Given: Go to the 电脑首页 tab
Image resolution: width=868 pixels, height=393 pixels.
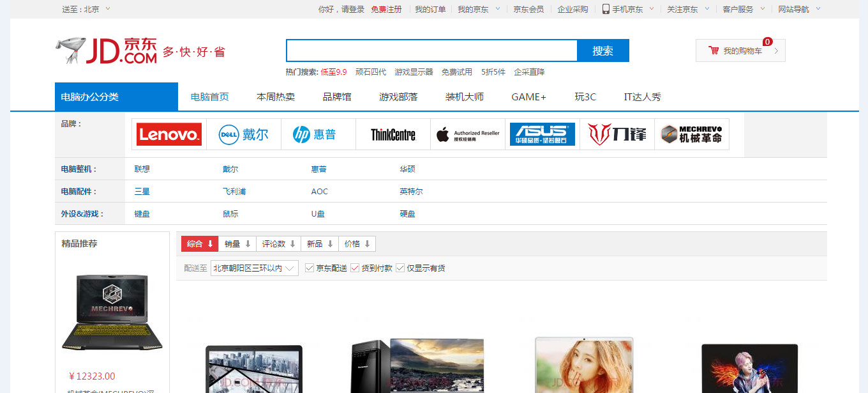Looking at the screenshot, I should [x=210, y=96].
